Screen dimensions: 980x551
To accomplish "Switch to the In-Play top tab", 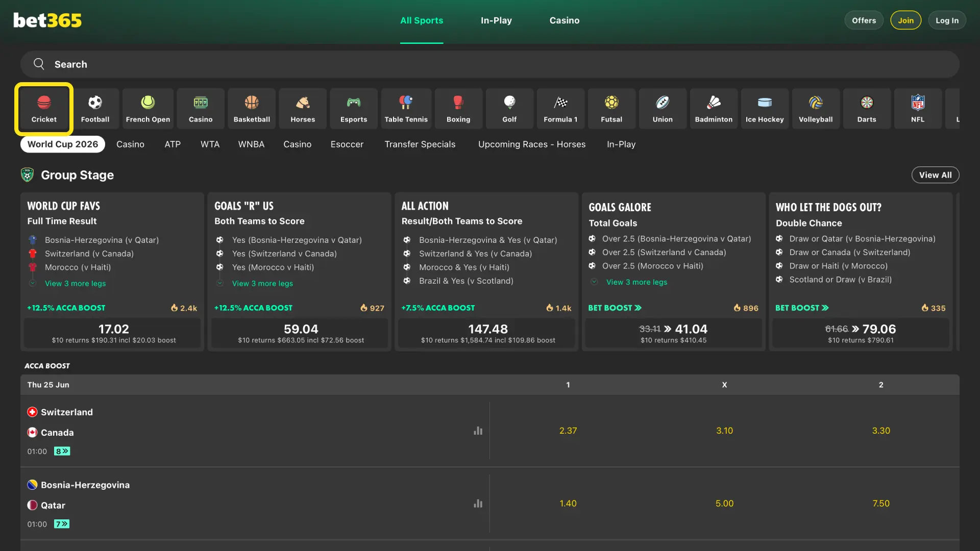I will [496, 20].
